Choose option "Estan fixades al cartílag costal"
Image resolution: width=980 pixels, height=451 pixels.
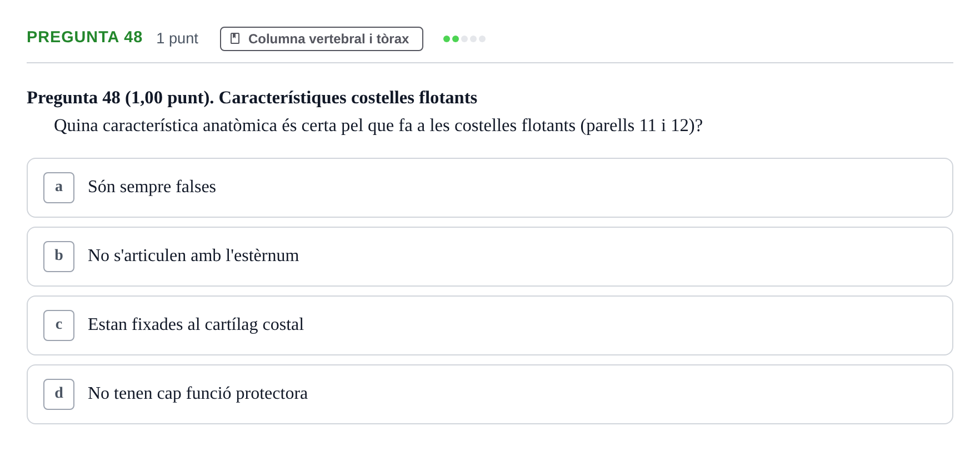click(x=490, y=325)
